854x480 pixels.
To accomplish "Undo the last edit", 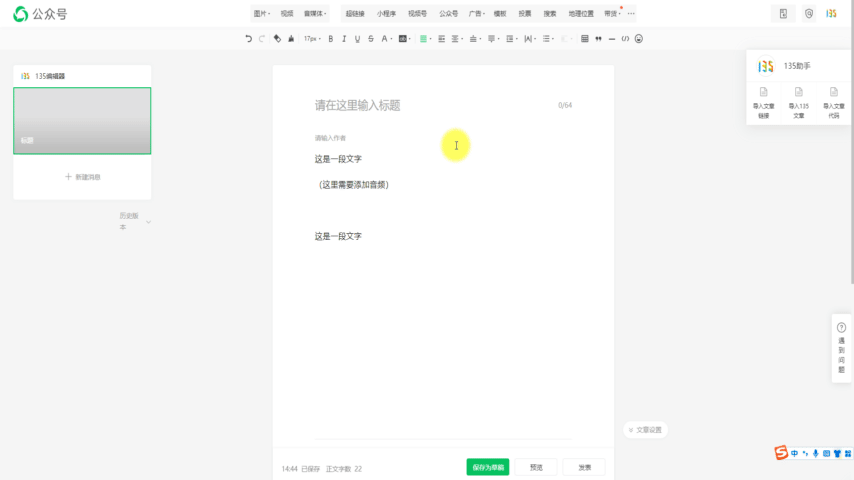I will 248,39.
